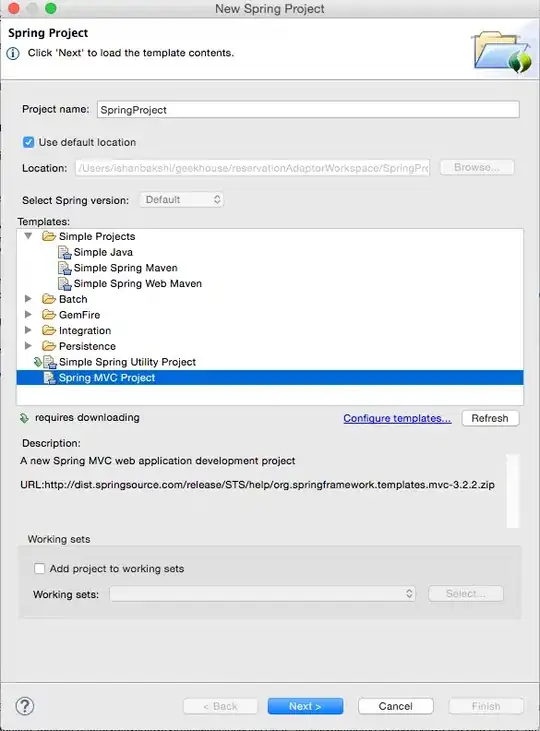Click the GemFire folder icon
The width and height of the screenshot is (540, 731).
(49, 315)
